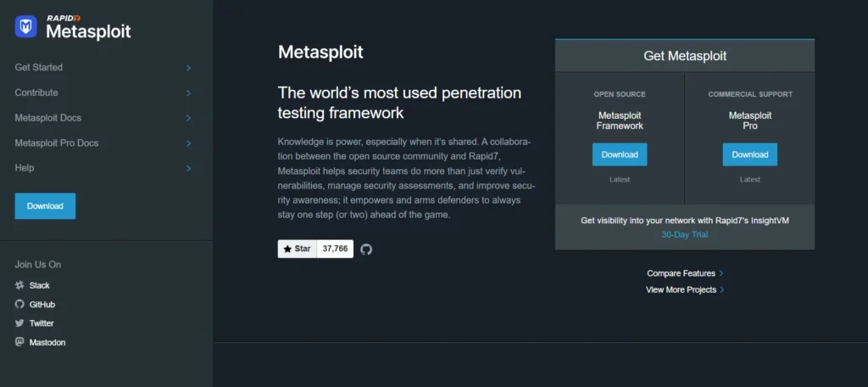Screen dimensions: 868x387
Task: Expand the Contribute chevron
Action: [188, 93]
